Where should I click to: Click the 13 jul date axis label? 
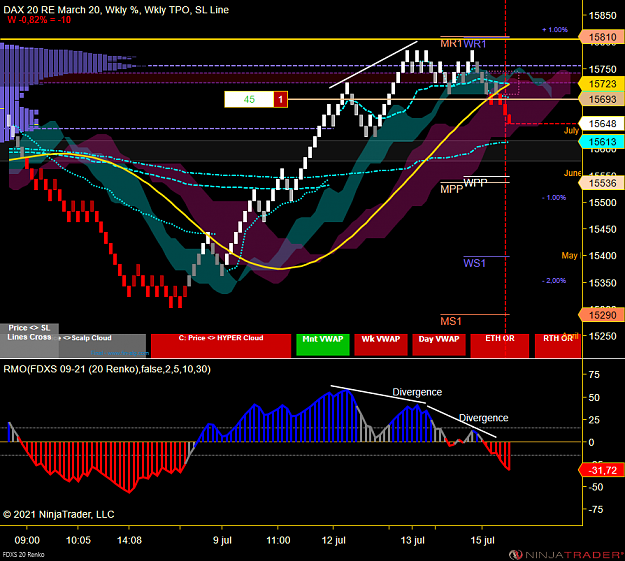point(413,541)
